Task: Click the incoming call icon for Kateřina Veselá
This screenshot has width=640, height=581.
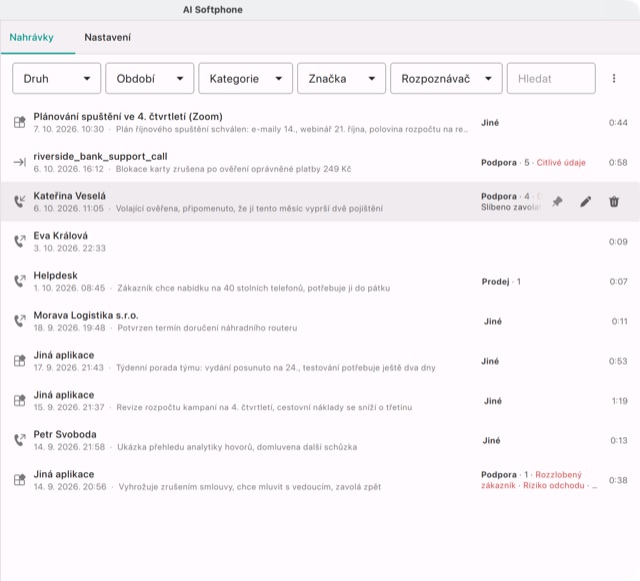Action: pyautogui.click(x=20, y=201)
